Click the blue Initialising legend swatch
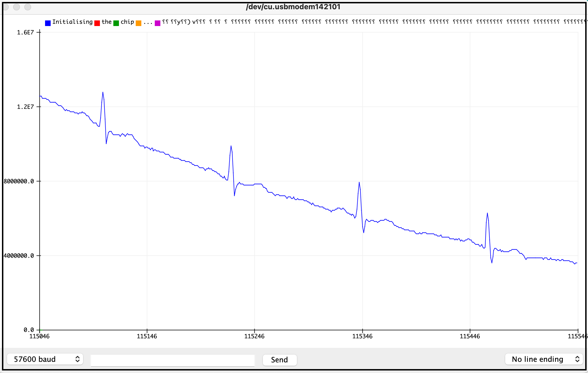 point(48,23)
